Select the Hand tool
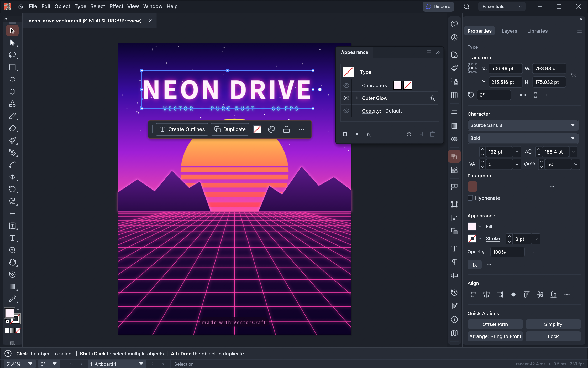This screenshot has height=368, width=588. click(x=12, y=262)
